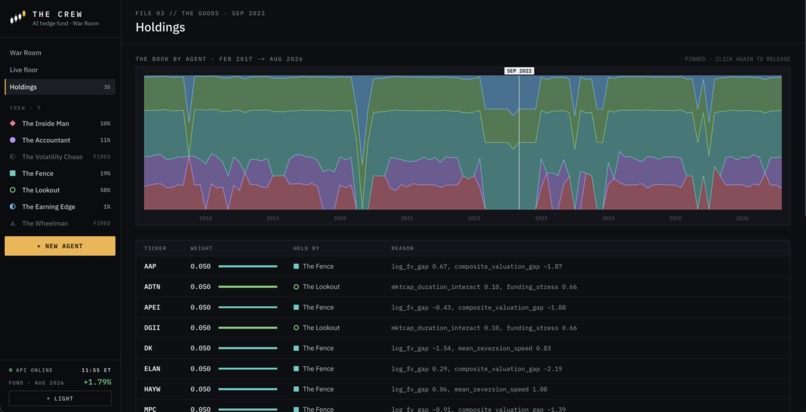
Task: Click the Holdings count badge 35
Action: point(107,87)
